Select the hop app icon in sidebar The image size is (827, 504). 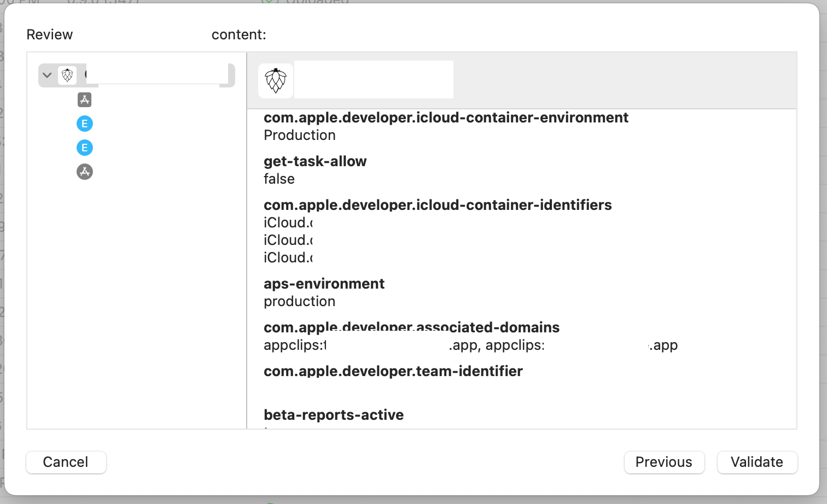(x=67, y=75)
